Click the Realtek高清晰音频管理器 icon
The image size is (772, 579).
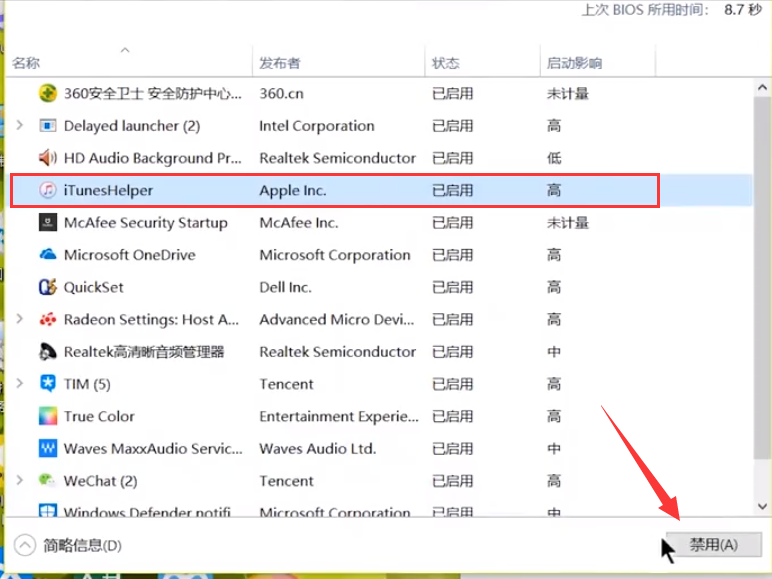(47, 352)
